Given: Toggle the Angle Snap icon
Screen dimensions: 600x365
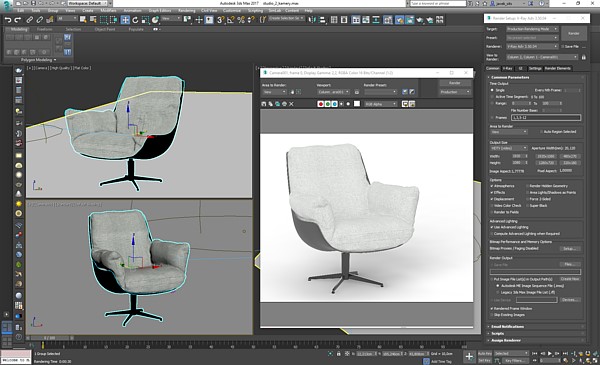Looking at the screenshot, I should tap(231, 20).
